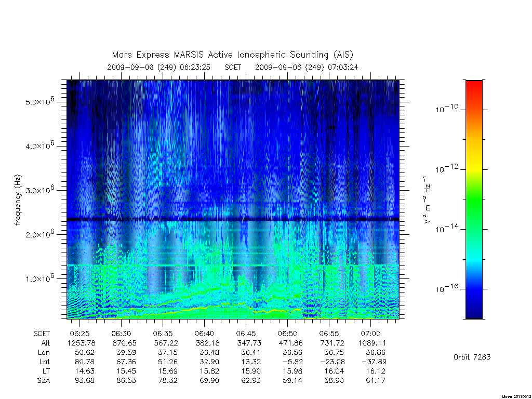Click the end time 07:03:24 in subtitle
Image resolution: width=532 pixels, height=399 pixels.
[343, 67]
